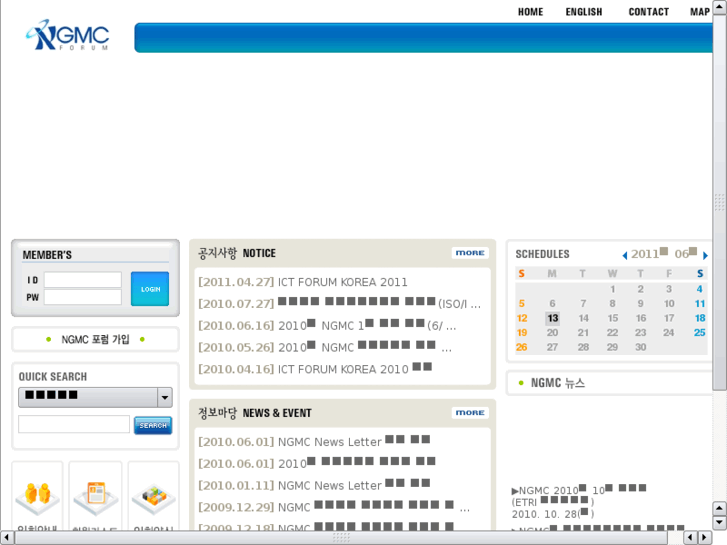Click MORE in News & Event section
Viewport: 727px width, 545px height.
coord(470,412)
